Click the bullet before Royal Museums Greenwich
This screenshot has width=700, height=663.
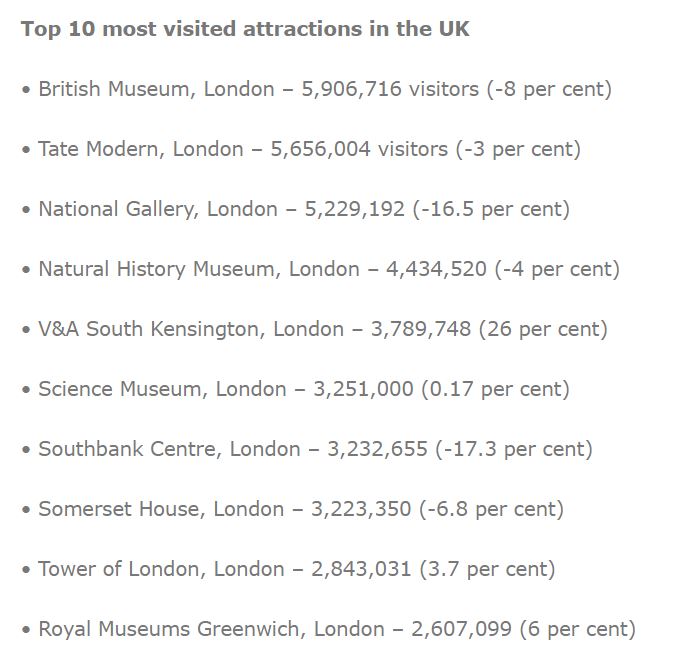click(26, 630)
